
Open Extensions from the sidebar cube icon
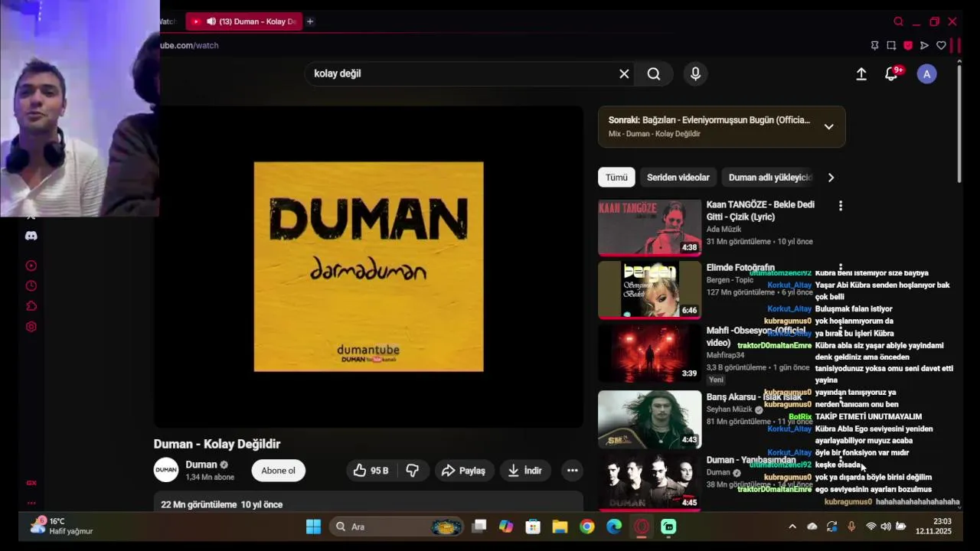tap(31, 306)
